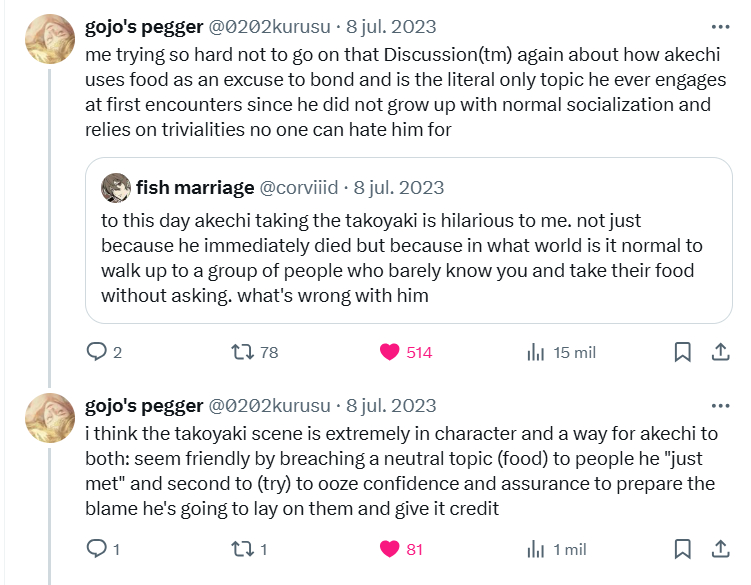
Task: Reply to the first tweet
Action: pos(97,352)
